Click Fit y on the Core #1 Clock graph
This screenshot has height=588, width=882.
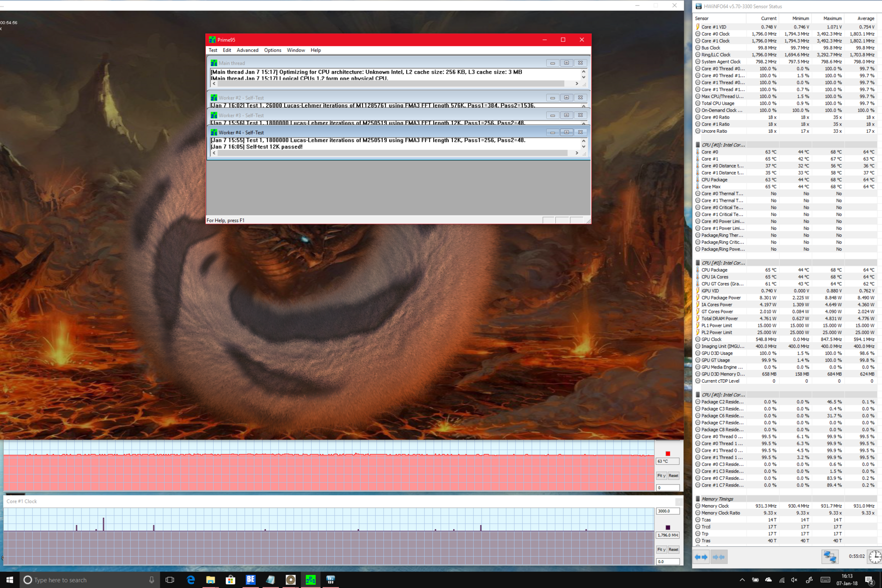[x=661, y=550]
